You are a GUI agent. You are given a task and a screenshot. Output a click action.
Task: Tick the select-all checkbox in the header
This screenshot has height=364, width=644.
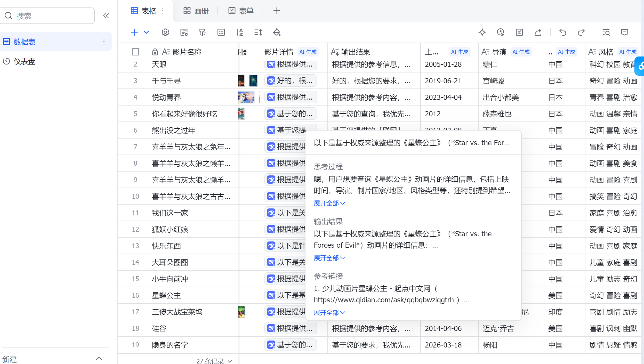pos(135,52)
